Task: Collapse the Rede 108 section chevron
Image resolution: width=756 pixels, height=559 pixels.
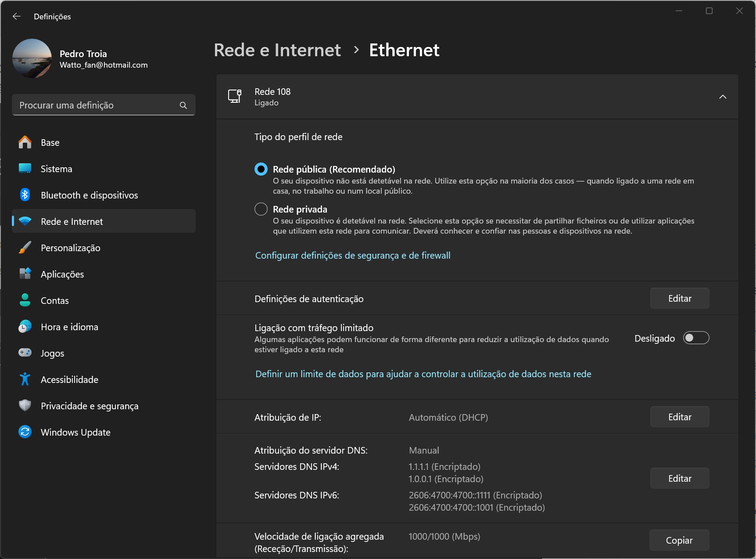Action: pyautogui.click(x=723, y=97)
